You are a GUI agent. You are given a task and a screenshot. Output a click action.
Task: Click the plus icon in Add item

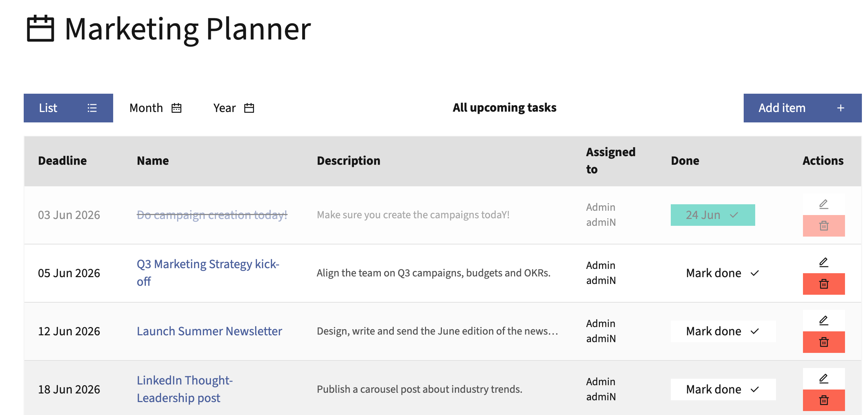[841, 108]
